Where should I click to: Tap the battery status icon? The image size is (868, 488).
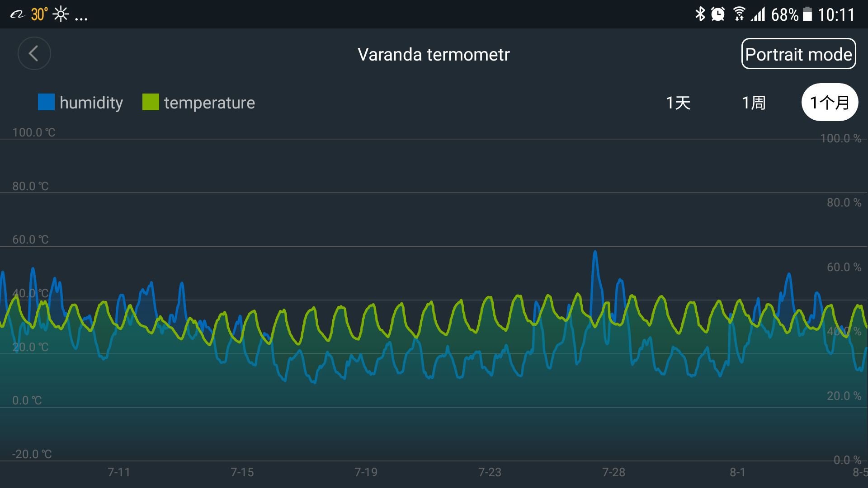807,14
